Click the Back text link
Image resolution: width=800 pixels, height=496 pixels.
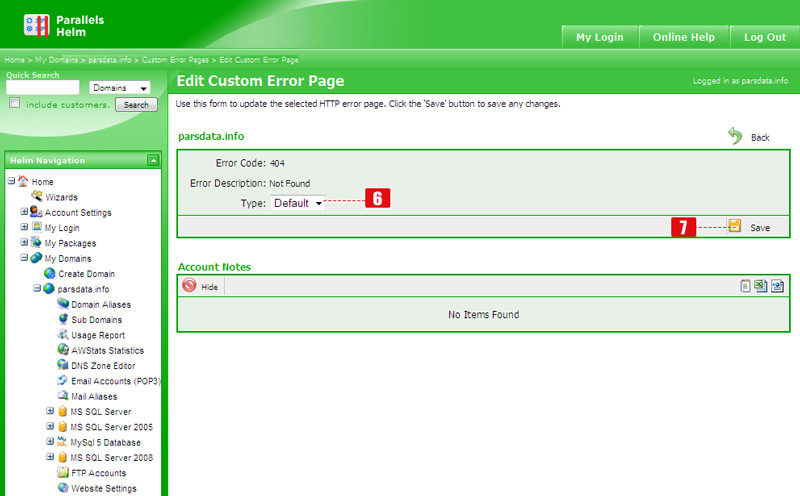[x=760, y=137]
